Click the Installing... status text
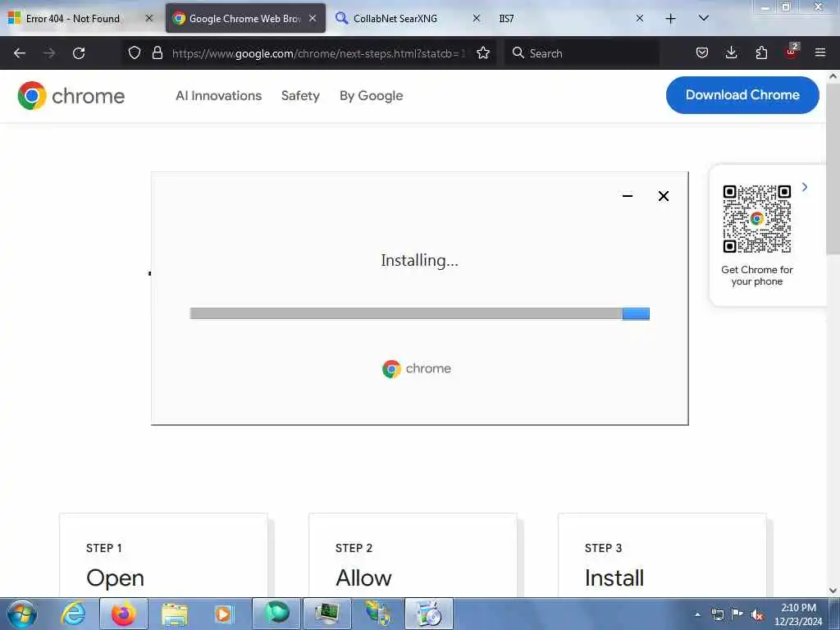840x630 pixels. pyautogui.click(x=419, y=260)
